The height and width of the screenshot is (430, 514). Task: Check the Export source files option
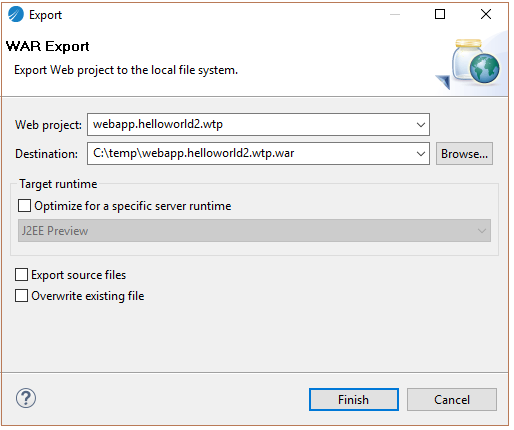[21, 275]
